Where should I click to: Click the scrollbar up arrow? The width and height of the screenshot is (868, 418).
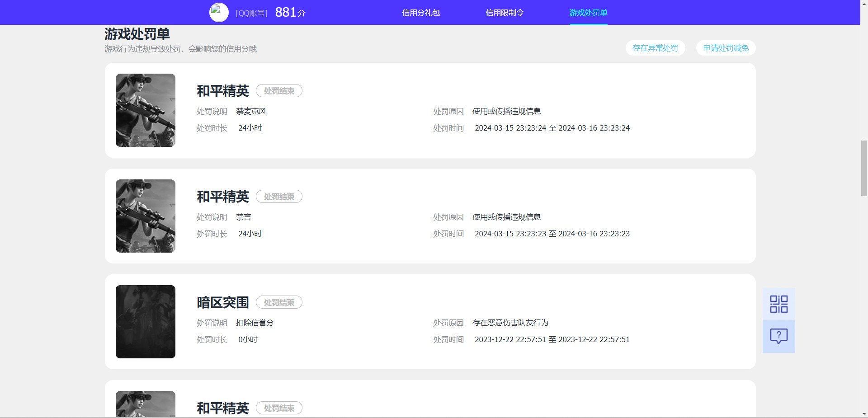(x=864, y=4)
